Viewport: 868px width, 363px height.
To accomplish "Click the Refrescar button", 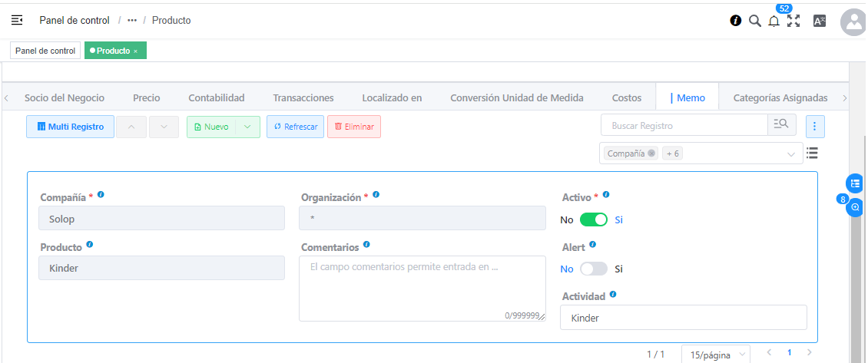I will tap(295, 127).
